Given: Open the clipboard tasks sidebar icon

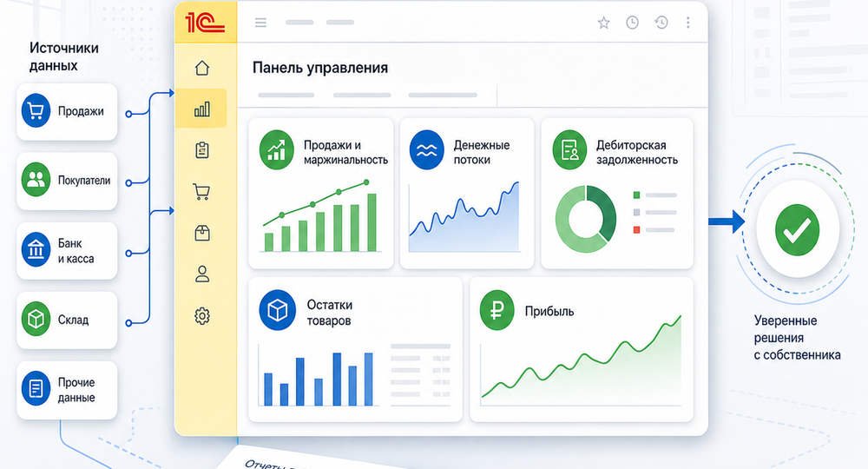Looking at the screenshot, I should [202, 150].
